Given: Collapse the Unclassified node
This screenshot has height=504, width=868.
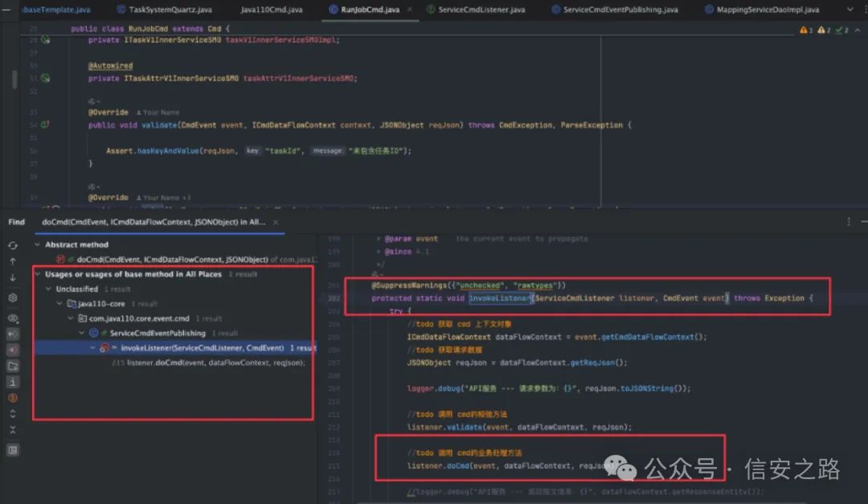Looking at the screenshot, I should tap(48, 289).
